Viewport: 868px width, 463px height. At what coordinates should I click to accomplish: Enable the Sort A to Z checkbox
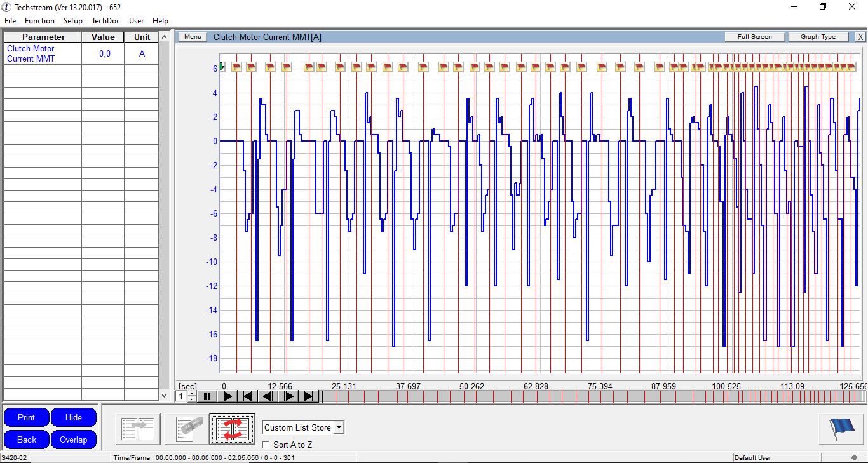(x=266, y=445)
